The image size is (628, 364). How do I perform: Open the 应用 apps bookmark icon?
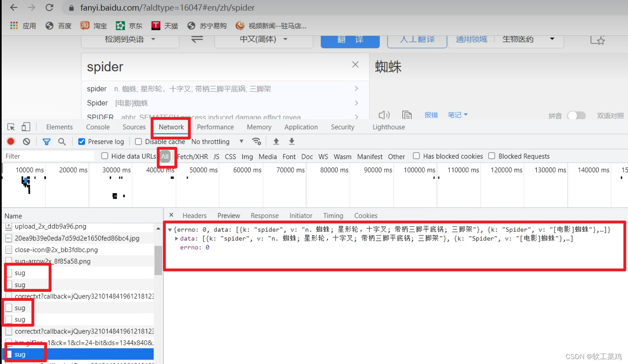pos(14,25)
